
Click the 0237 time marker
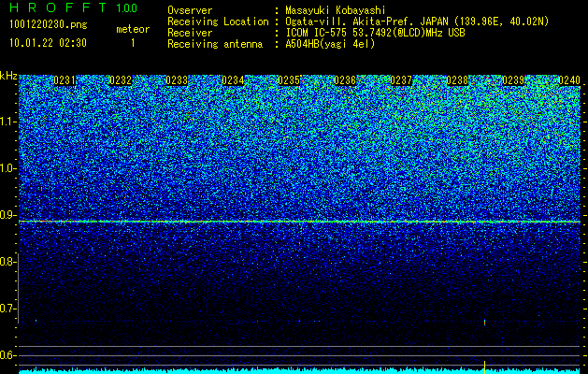click(401, 80)
